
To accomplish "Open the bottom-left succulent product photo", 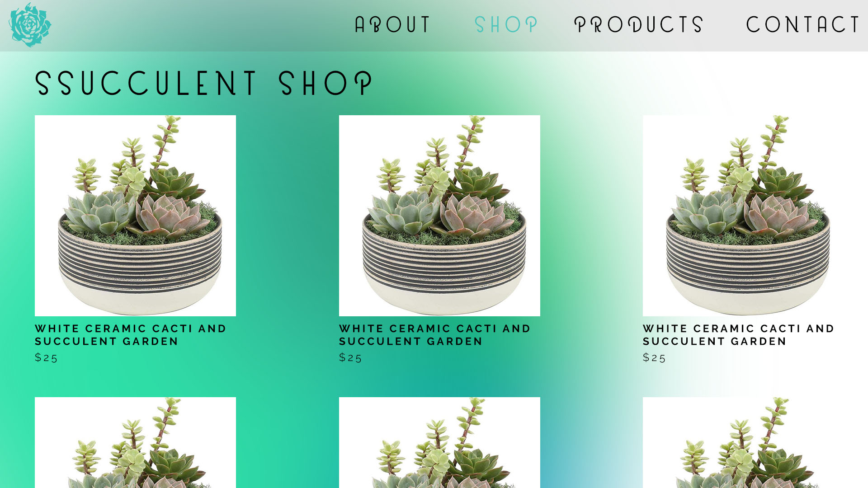I will 135,442.
